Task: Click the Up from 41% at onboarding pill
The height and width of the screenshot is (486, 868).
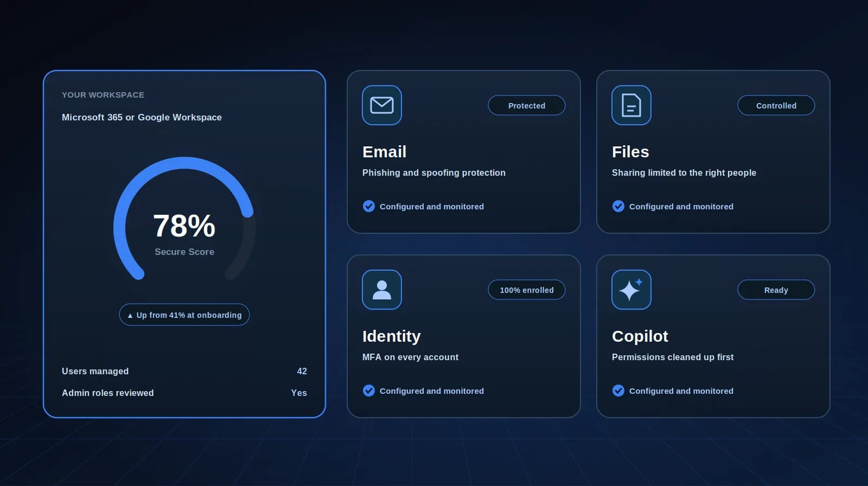Action: pos(184,315)
